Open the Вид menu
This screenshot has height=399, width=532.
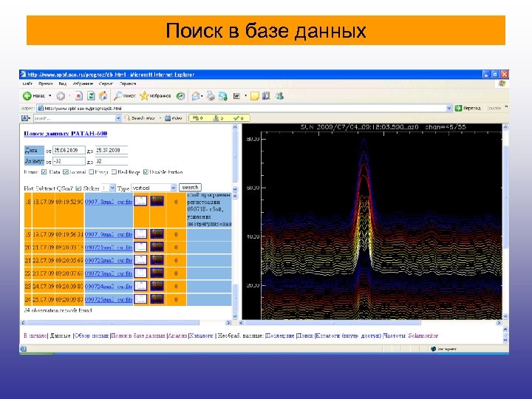pyautogui.click(x=62, y=83)
